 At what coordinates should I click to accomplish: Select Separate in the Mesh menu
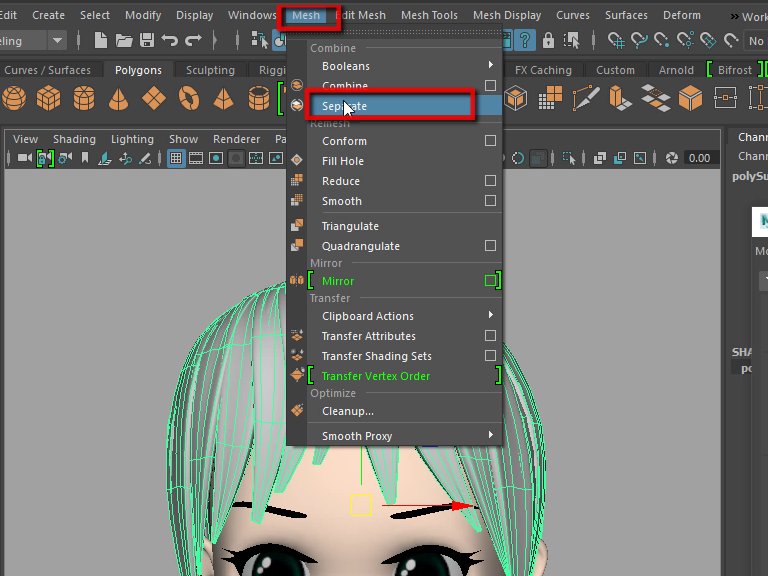(x=389, y=106)
